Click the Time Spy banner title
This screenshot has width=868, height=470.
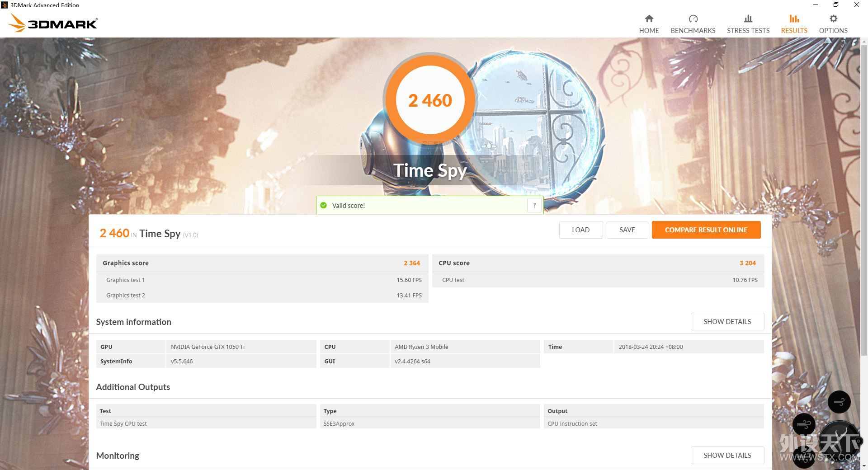pyautogui.click(x=430, y=171)
